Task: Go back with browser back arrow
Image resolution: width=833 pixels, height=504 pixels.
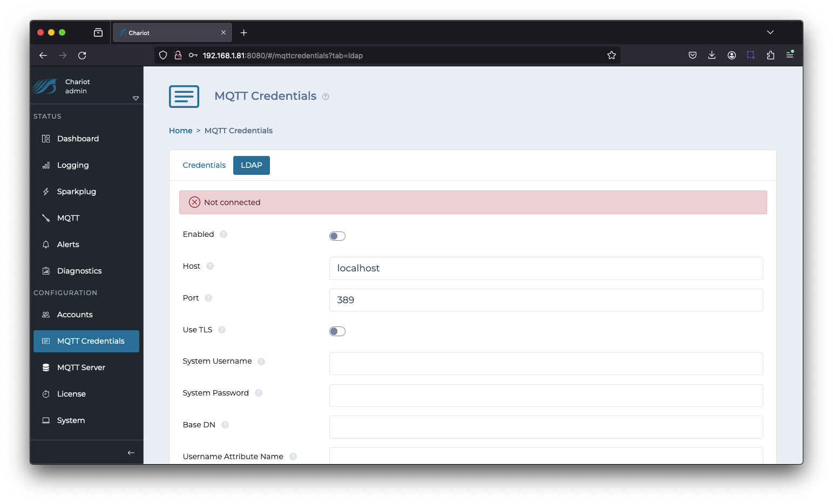Action: [43, 56]
